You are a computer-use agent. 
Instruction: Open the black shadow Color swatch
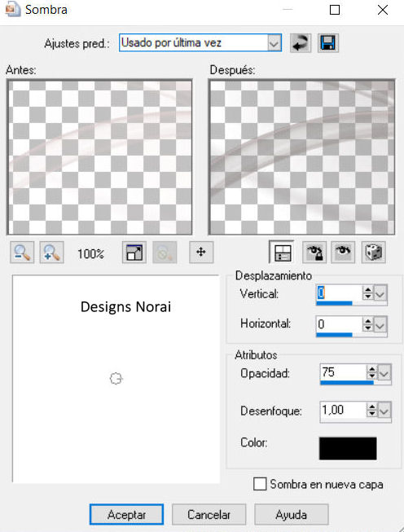[x=348, y=449]
